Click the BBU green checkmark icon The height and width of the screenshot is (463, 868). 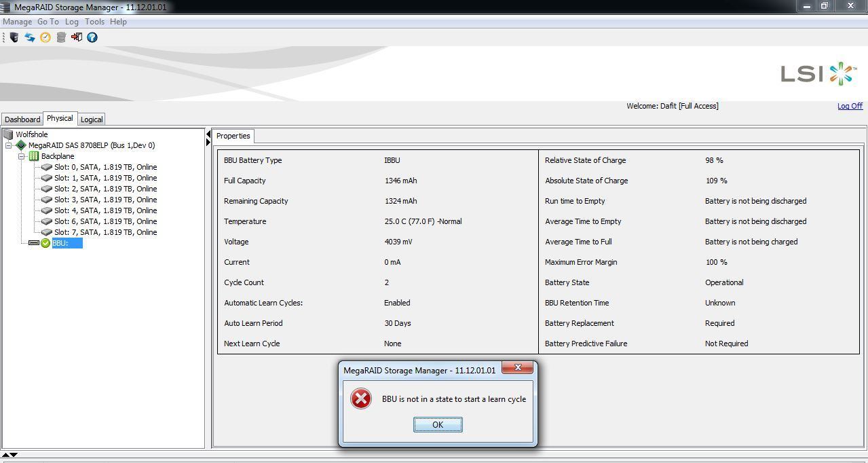(45, 243)
